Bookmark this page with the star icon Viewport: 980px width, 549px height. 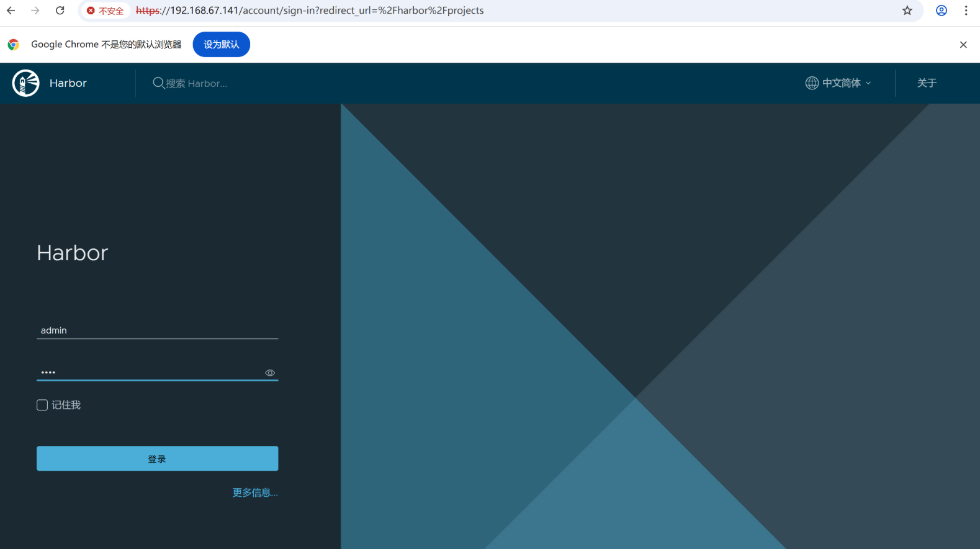click(907, 11)
